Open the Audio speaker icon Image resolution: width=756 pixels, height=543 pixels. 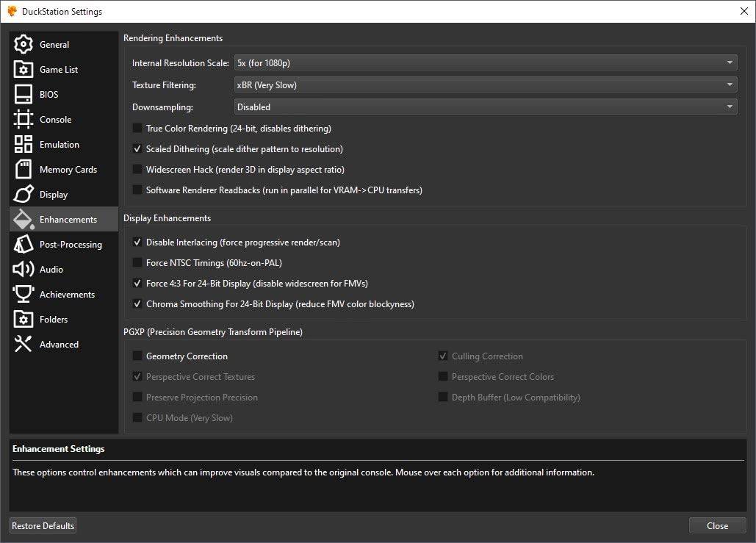coord(24,270)
